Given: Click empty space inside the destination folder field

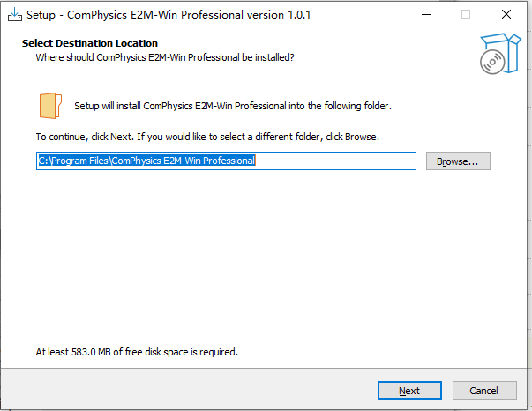Looking at the screenshot, I should click(335, 161).
